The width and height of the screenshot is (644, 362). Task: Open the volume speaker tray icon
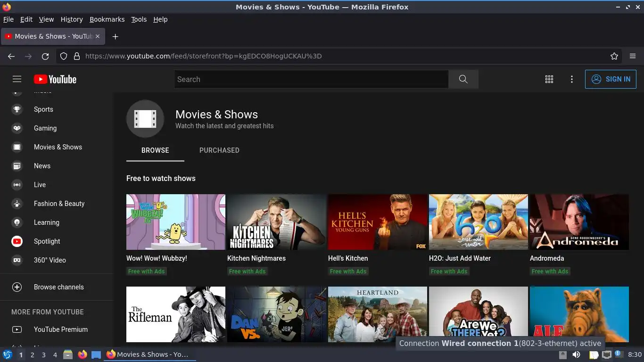pyautogui.click(x=576, y=354)
